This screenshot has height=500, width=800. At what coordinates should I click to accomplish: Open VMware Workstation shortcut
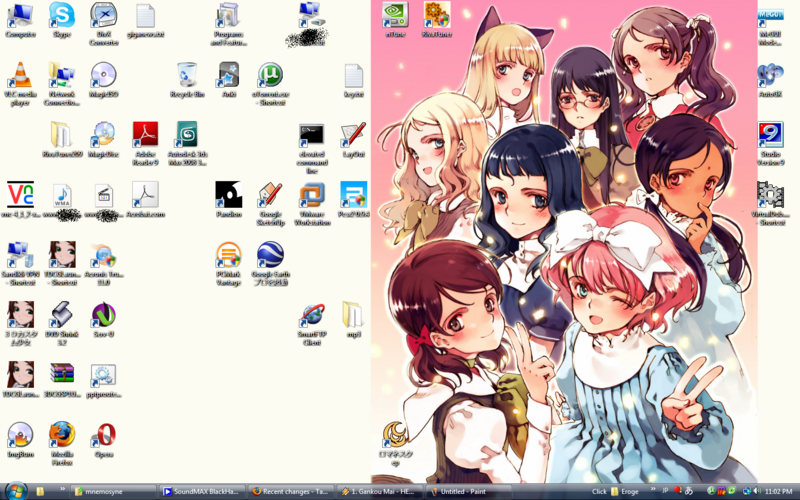(x=312, y=195)
